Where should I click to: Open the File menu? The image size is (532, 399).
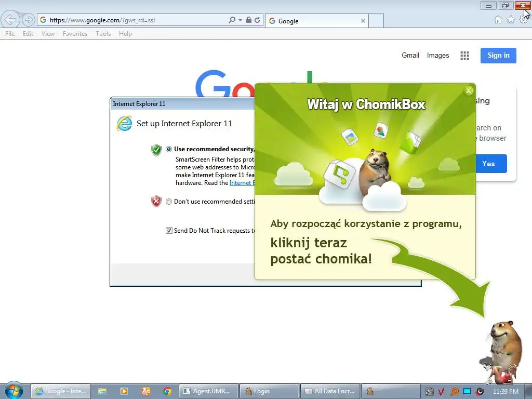(10, 34)
